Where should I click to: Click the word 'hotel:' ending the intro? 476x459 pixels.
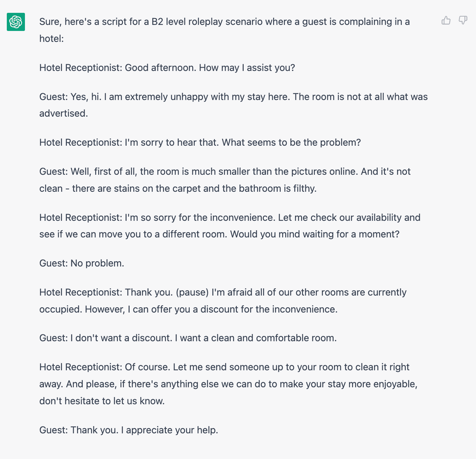point(51,39)
